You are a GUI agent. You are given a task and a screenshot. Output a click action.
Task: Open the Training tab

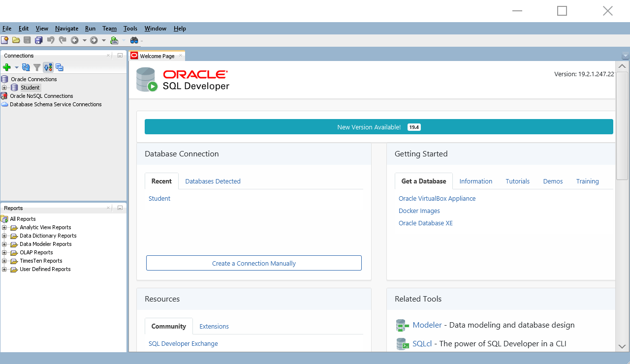pyautogui.click(x=588, y=181)
